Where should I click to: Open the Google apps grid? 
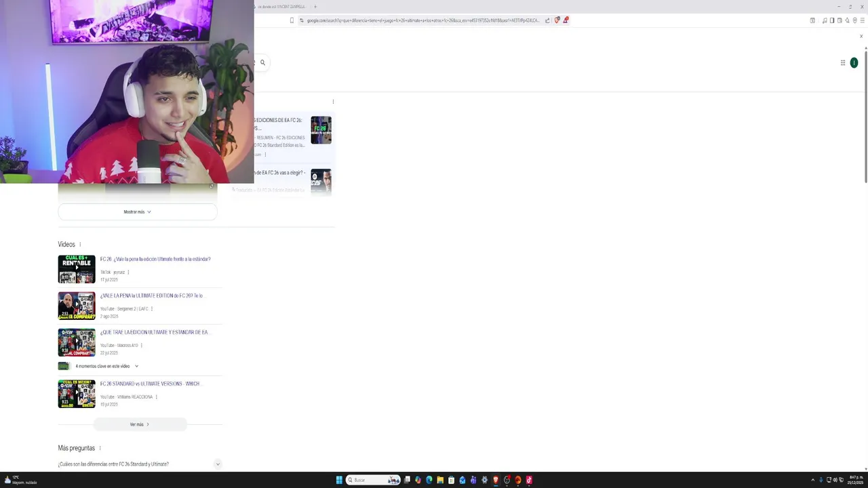(843, 62)
